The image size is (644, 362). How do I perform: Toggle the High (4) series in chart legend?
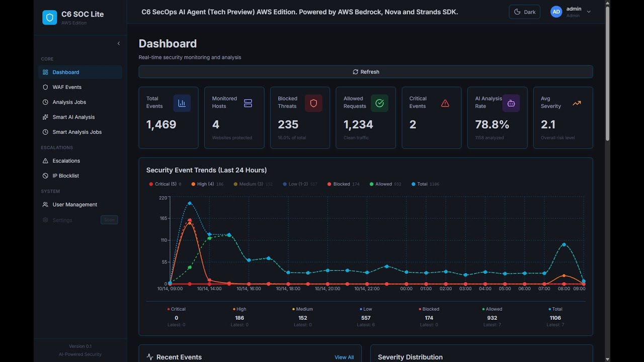[x=207, y=184]
